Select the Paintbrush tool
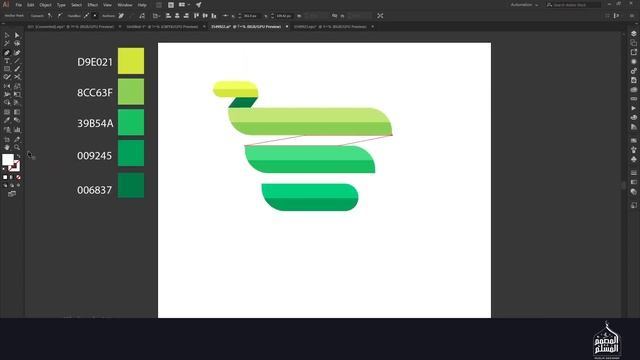Screen dimensions: 640x360 click(17, 69)
